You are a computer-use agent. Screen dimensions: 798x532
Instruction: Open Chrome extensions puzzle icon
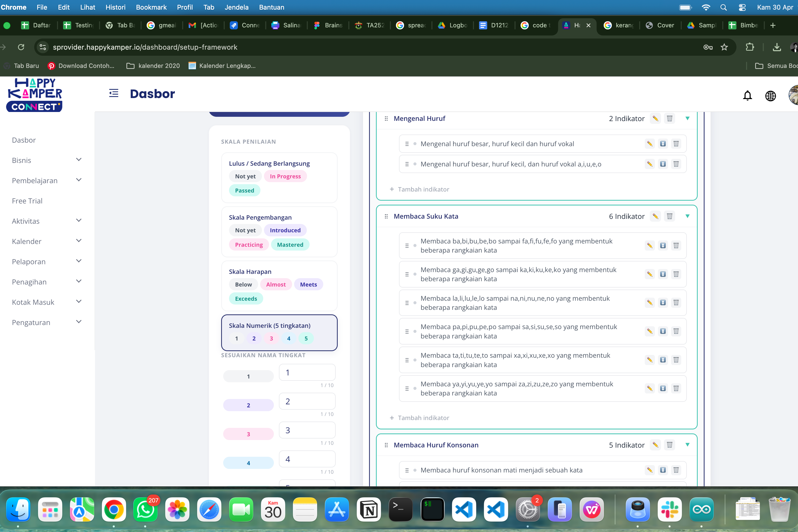click(x=750, y=47)
